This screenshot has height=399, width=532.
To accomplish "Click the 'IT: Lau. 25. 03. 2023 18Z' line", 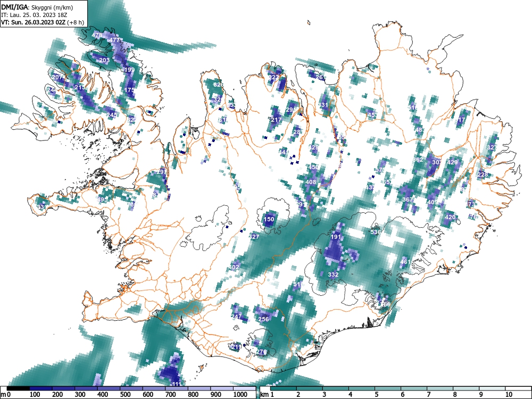I will pyautogui.click(x=34, y=15).
